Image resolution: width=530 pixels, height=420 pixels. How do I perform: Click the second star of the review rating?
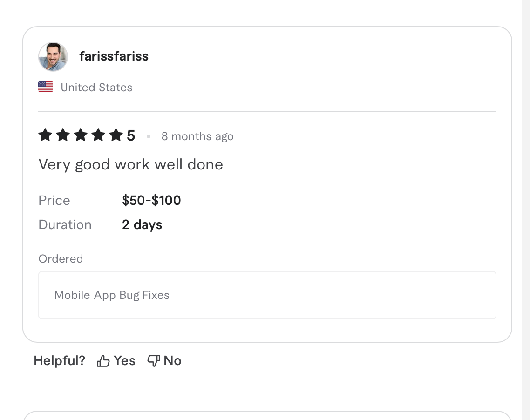pyautogui.click(x=63, y=135)
